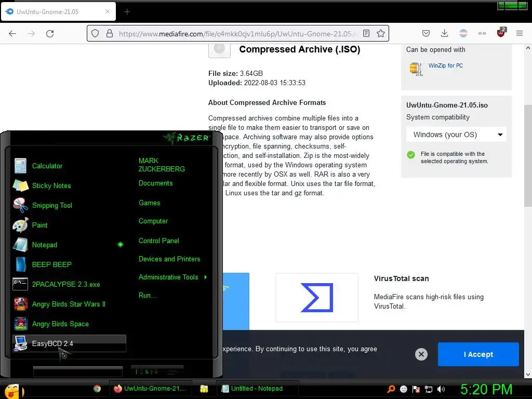This screenshot has width=532, height=399.
Task: Expand the Administrative Tools submenu
Action: pos(172,277)
